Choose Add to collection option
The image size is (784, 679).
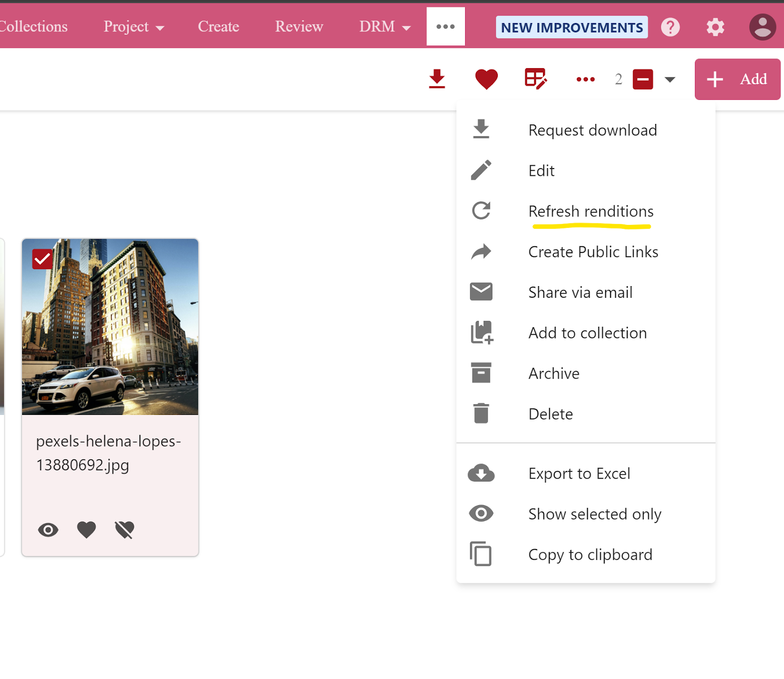click(586, 333)
